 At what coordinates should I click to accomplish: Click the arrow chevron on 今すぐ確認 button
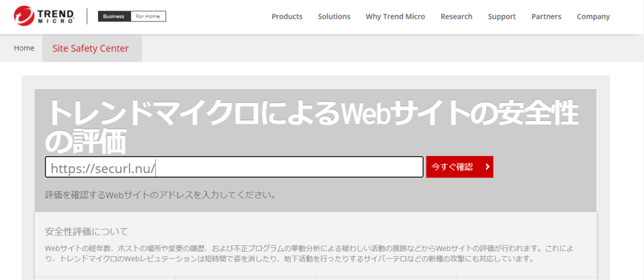coord(487,167)
